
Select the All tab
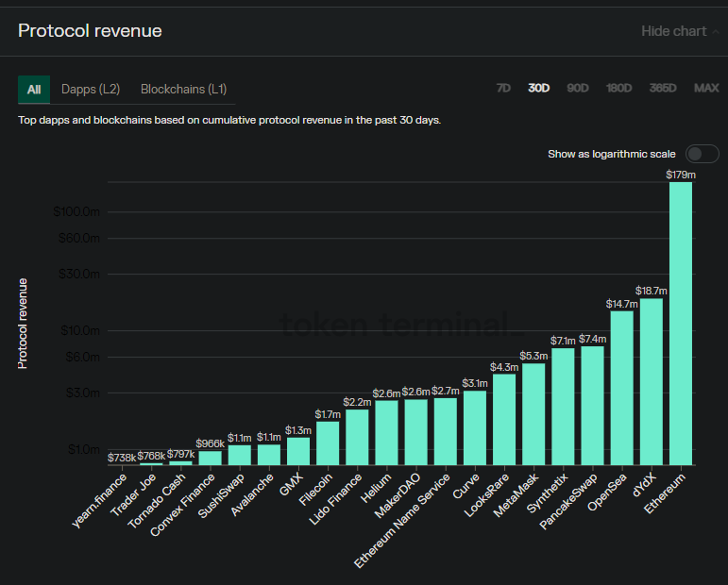pyautogui.click(x=34, y=90)
